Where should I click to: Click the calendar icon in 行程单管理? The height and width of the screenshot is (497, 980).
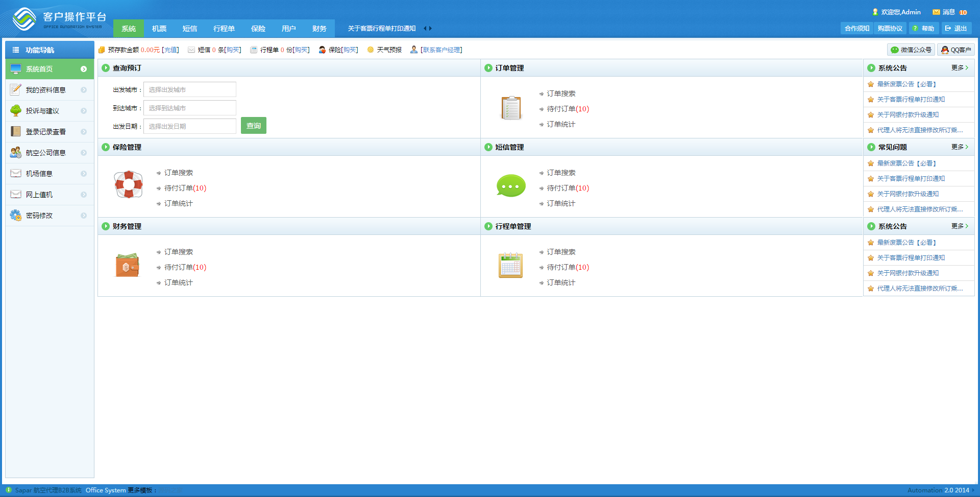pyautogui.click(x=511, y=265)
